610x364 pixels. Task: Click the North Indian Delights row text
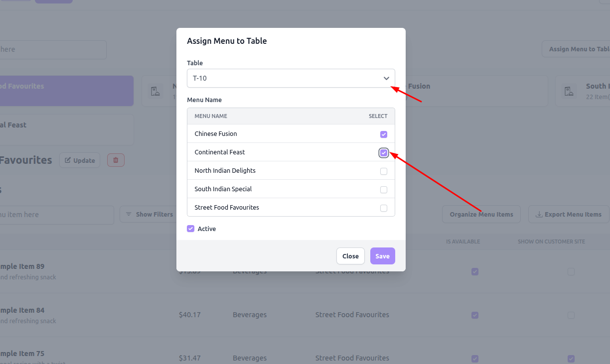225,170
